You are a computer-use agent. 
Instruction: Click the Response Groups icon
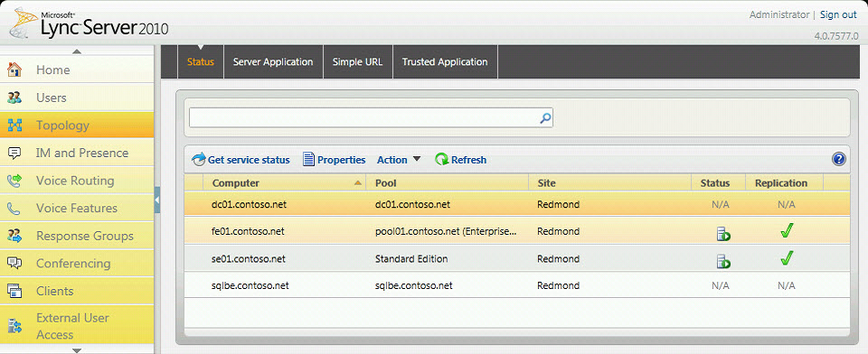tap(14, 236)
